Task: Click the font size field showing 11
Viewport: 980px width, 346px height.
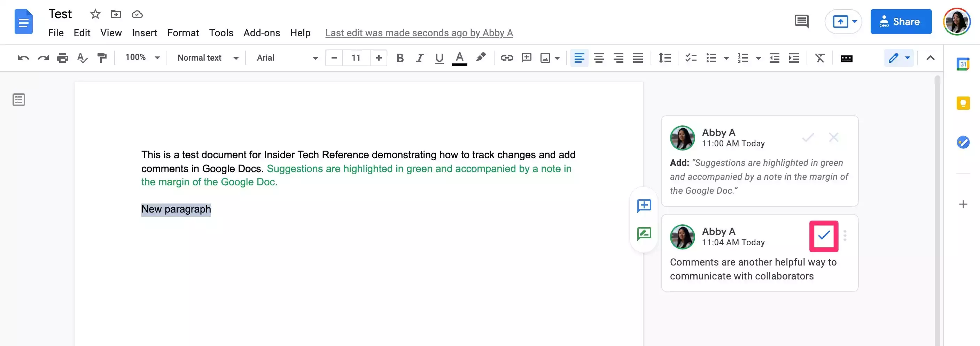Action: [x=356, y=58]
